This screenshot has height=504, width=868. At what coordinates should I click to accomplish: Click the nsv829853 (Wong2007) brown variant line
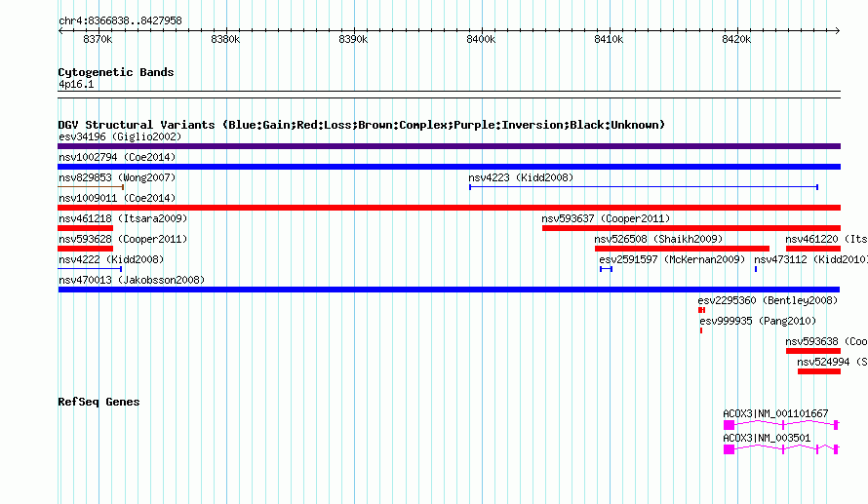91,187
